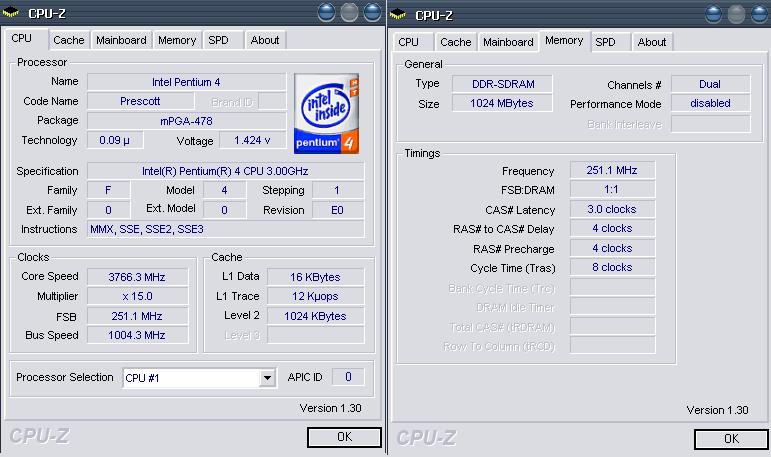Click the Channels # value Dual

click(x=711, y=84)
